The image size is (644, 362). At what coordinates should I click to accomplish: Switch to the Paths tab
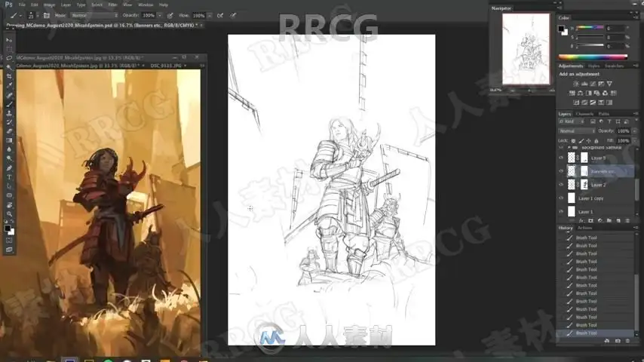pyautogui.click(x=604, y=114)
